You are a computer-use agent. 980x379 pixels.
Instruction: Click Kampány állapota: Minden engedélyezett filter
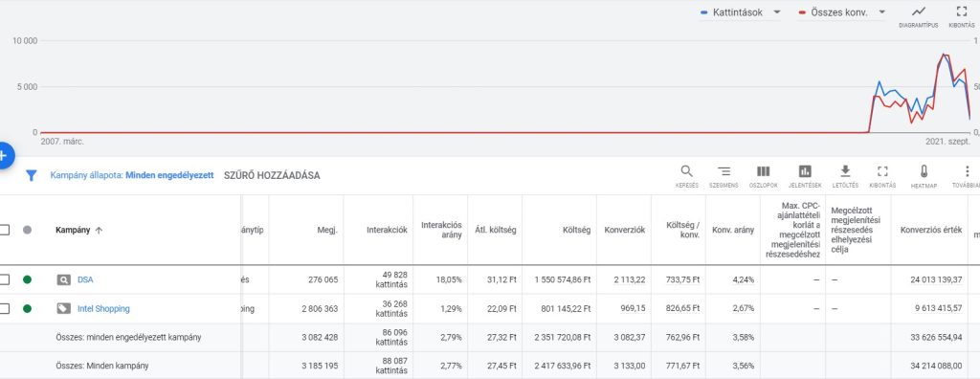coord(132,176)
